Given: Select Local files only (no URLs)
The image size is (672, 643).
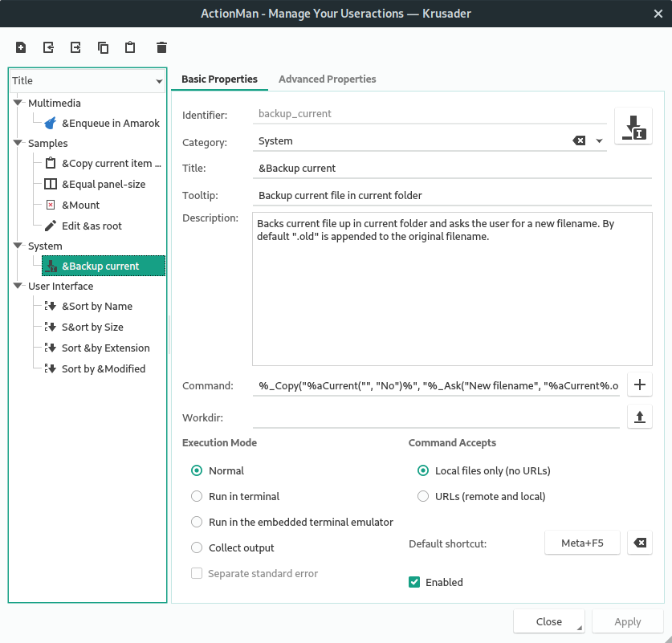Looking at the screenshot, I should [x=423, y=470].
